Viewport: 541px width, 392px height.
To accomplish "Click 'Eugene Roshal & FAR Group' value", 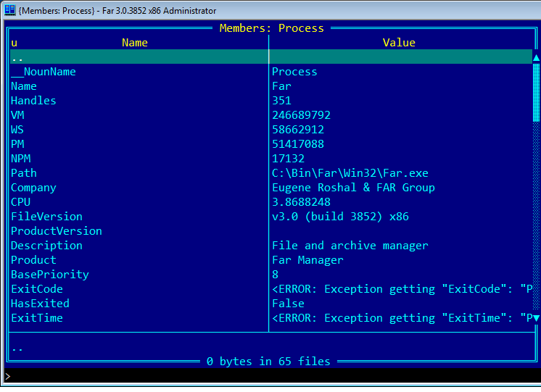I will click(353, 188).
